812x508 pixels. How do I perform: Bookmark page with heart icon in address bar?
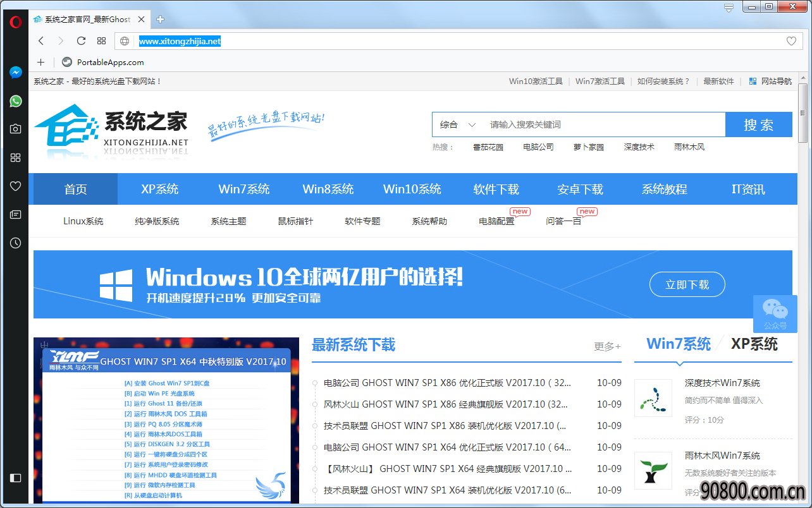click(x=791, y=41)
